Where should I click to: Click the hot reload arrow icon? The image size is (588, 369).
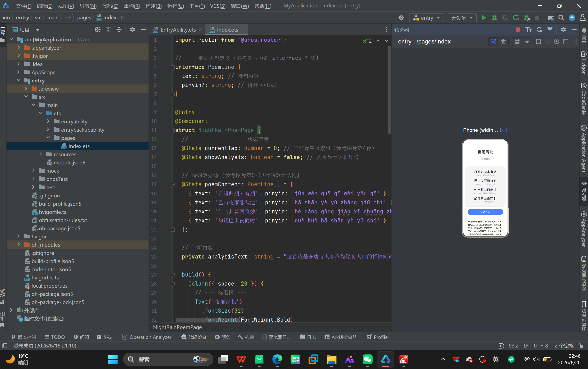click(x=516, y=18)
